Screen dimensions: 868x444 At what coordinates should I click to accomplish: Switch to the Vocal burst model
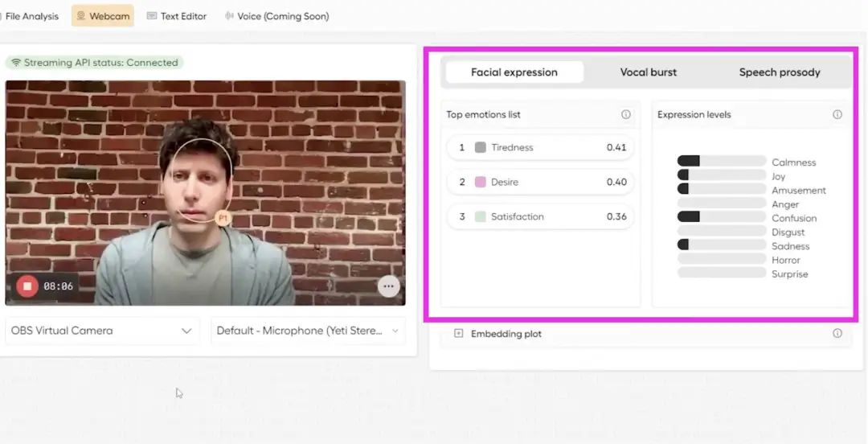click(649, 72)
